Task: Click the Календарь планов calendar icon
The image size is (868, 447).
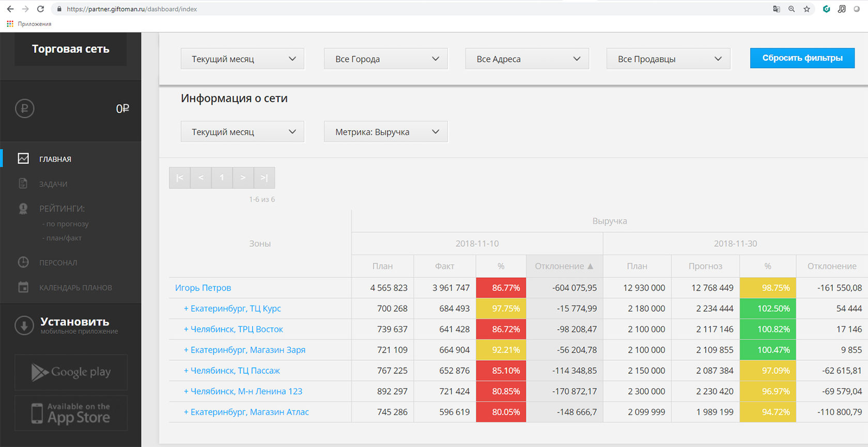Action: pyautogui.click(x=23, y=287)
